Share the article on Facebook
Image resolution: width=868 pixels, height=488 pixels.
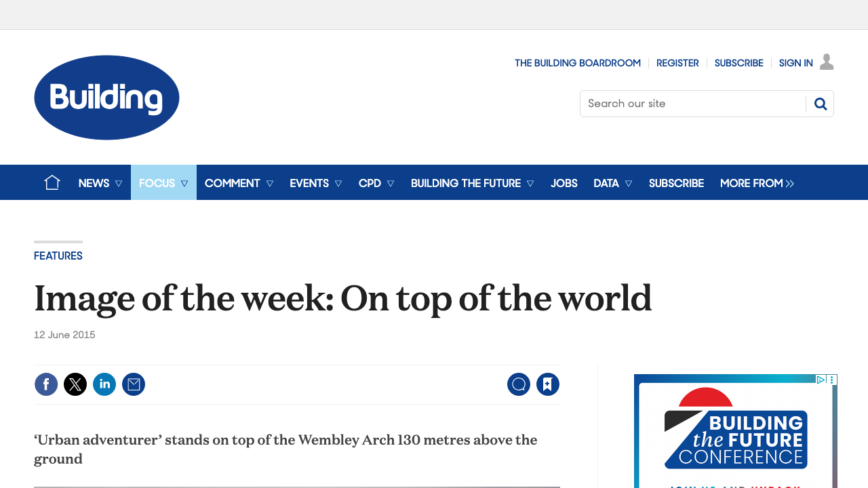pos(45,384)
